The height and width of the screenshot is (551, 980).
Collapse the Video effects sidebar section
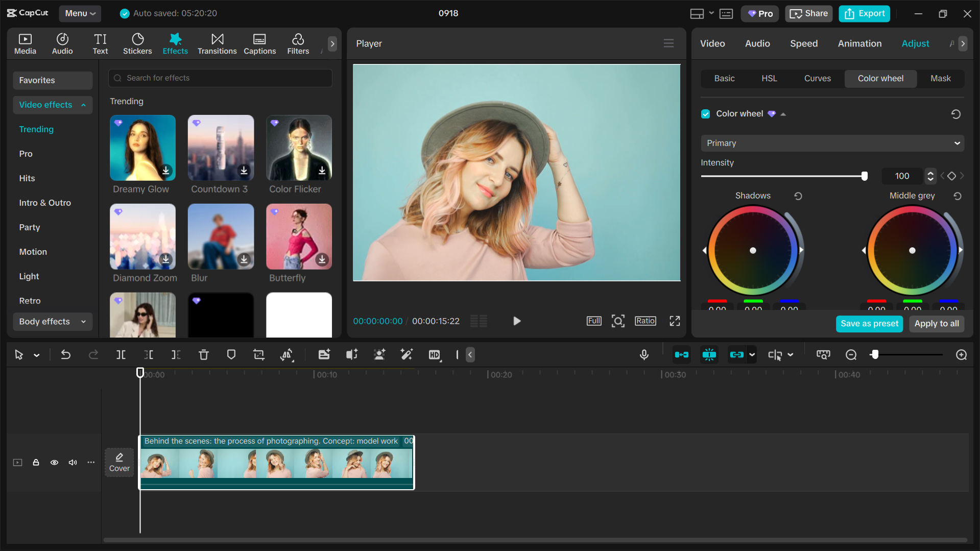coord(83,105)
